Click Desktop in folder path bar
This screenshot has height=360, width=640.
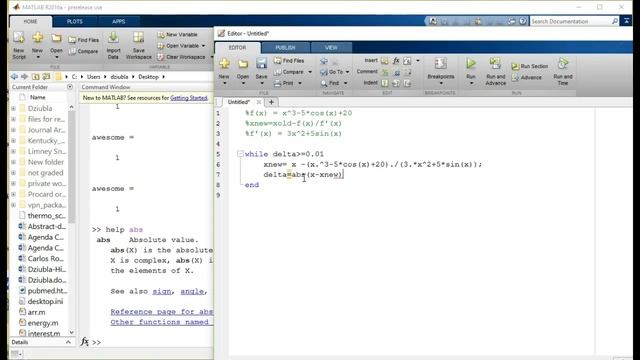[x=148, y=77]
